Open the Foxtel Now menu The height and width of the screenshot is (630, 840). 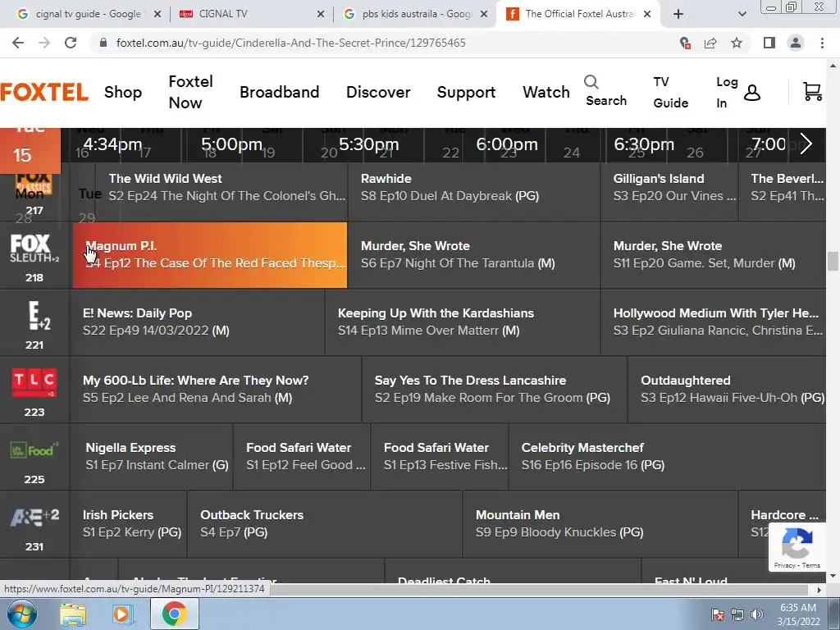pos(190,92)
